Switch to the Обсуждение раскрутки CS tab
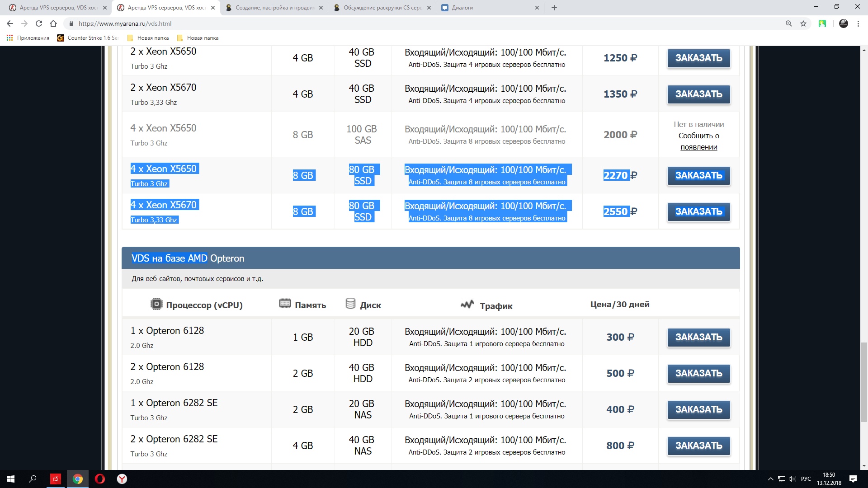868x488 pixels. pos(382,8)
